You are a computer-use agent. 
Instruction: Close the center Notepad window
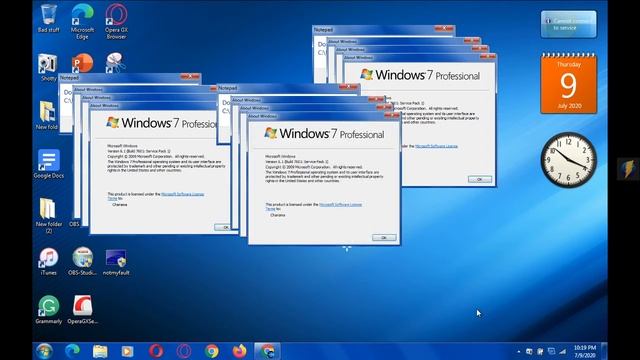(x=349, y=87)
